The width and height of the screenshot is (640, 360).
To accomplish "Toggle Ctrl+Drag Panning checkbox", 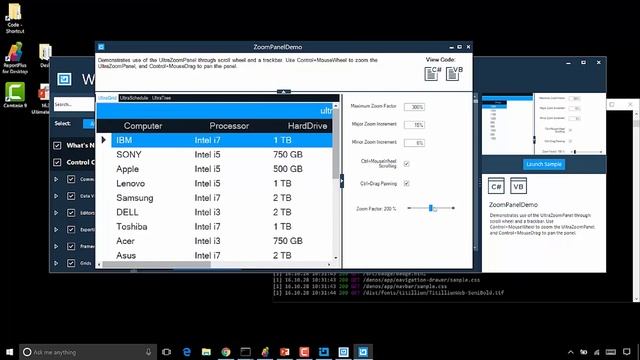I will pos(407,184).
